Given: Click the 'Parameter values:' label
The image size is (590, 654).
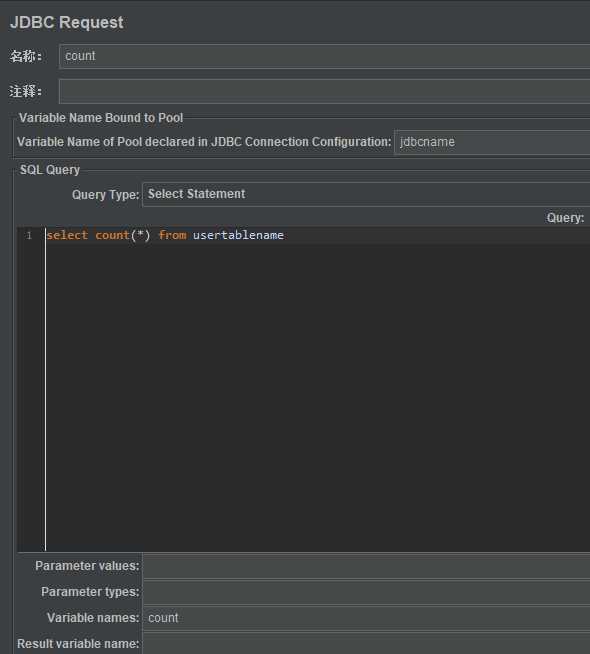Looking at the screenshot, I should point(87,566).
